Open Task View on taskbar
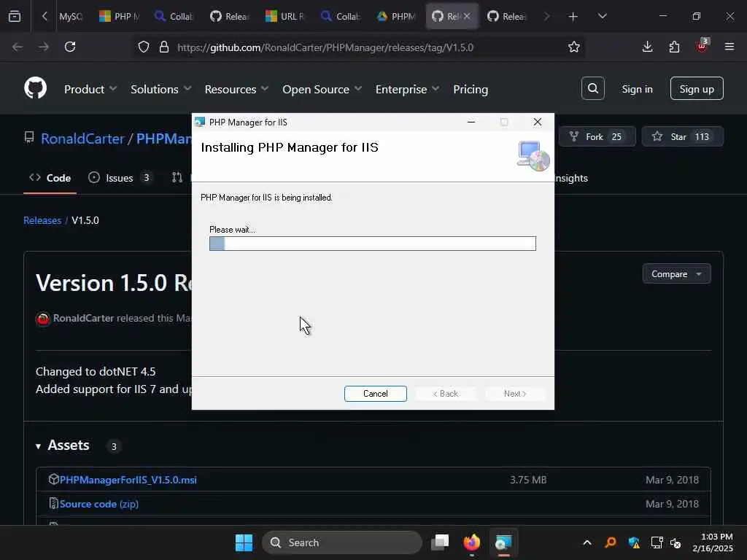 click(440, 542)
